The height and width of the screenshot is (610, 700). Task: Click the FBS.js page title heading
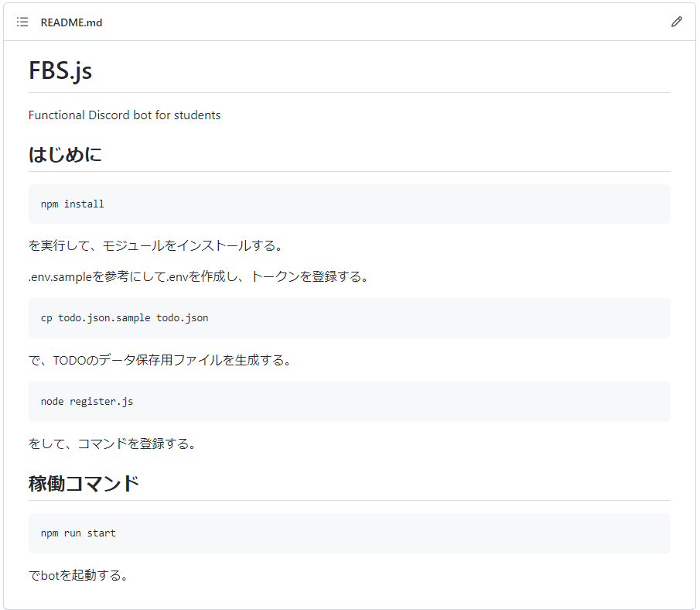(60, 70)
